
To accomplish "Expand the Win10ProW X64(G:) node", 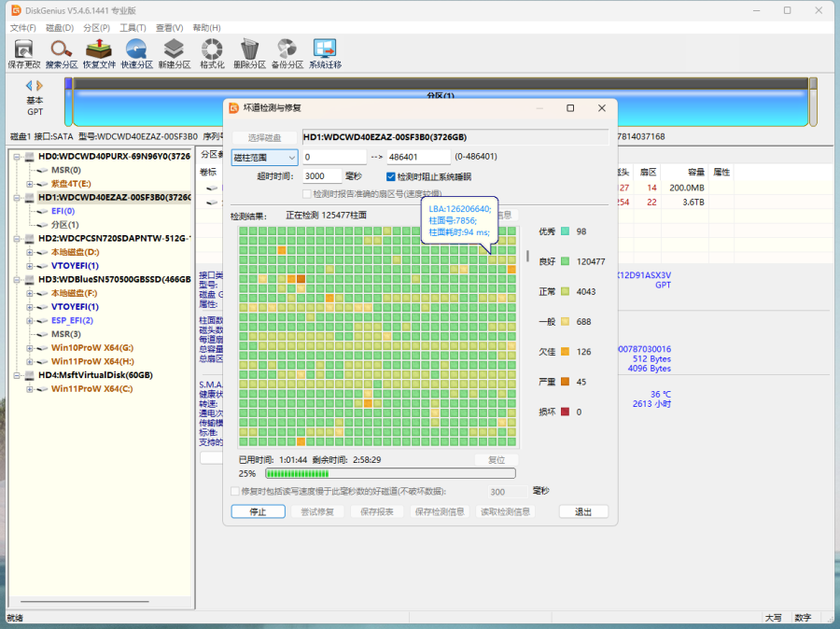I will pos(30,348).
